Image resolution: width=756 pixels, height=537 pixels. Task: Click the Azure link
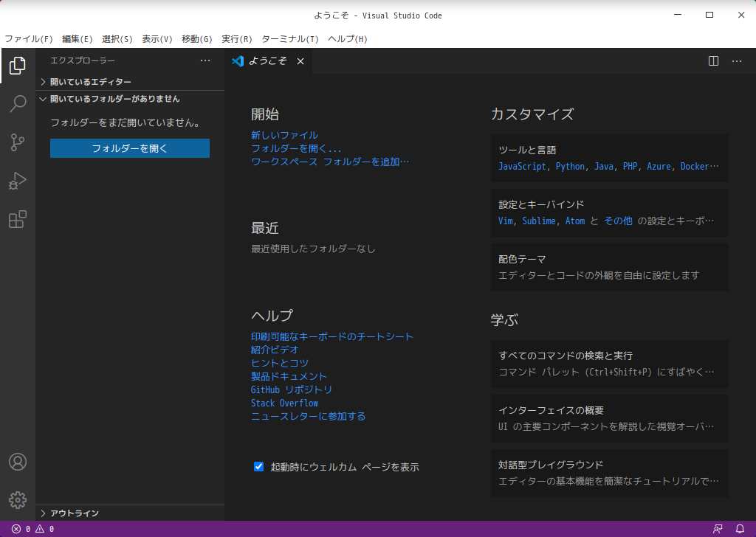point(659,167)
